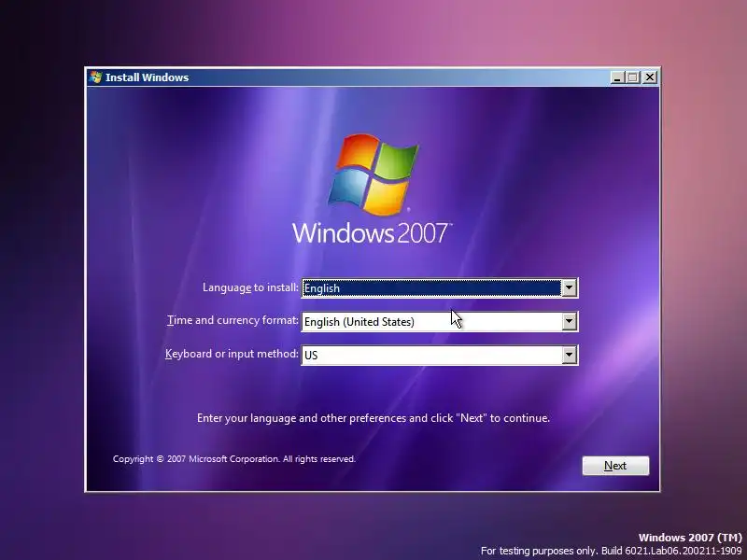Click the maximize button of Install Windows

633,77
